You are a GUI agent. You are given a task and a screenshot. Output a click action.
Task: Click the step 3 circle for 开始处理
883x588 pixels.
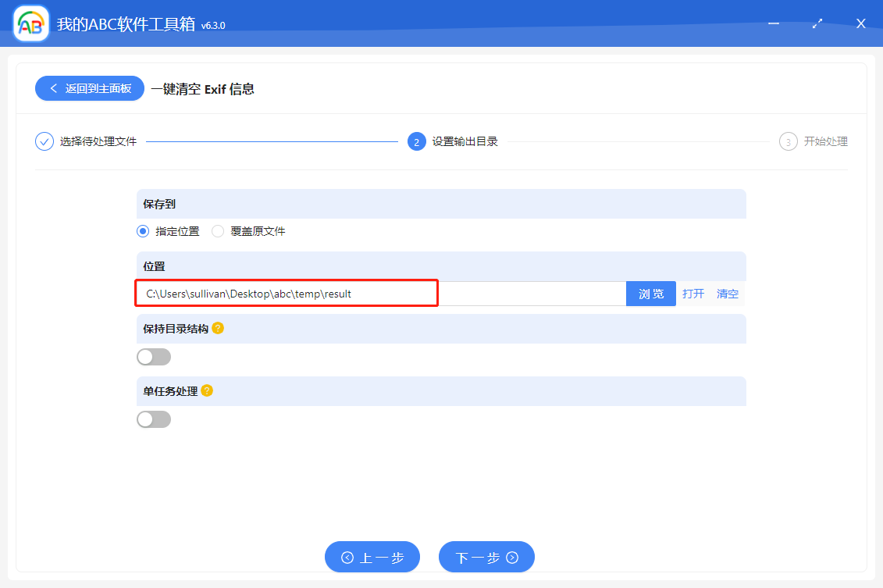tap(788, 141)
